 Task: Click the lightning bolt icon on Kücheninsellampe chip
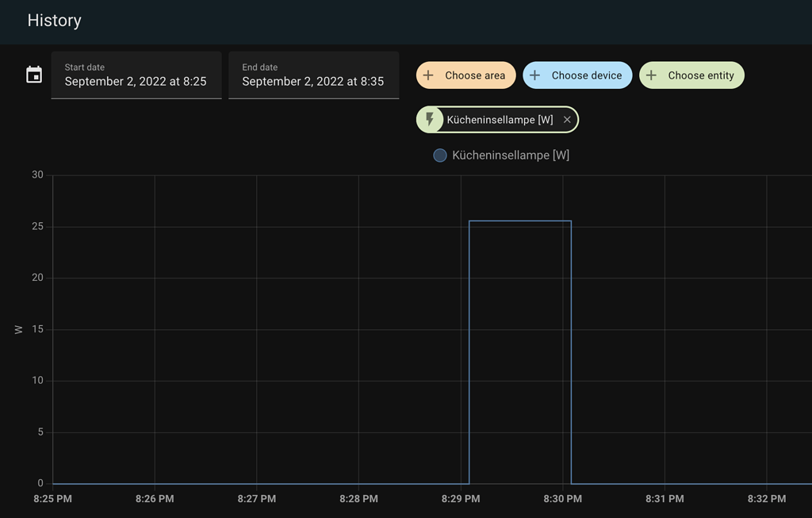[430, 120]
